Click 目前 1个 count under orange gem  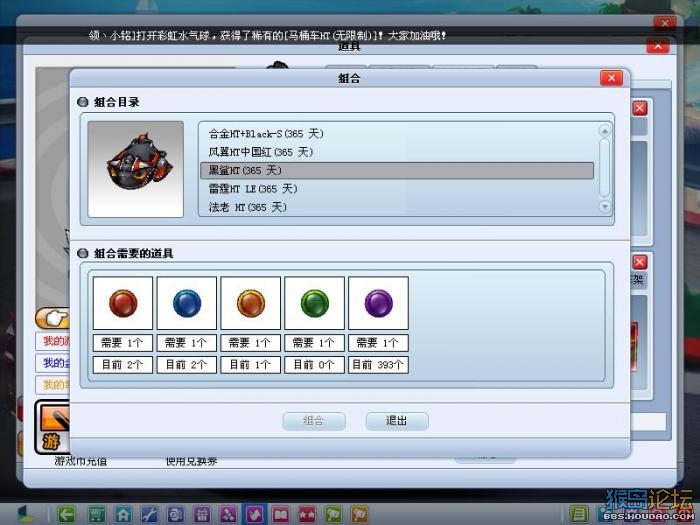click(250, 365)
